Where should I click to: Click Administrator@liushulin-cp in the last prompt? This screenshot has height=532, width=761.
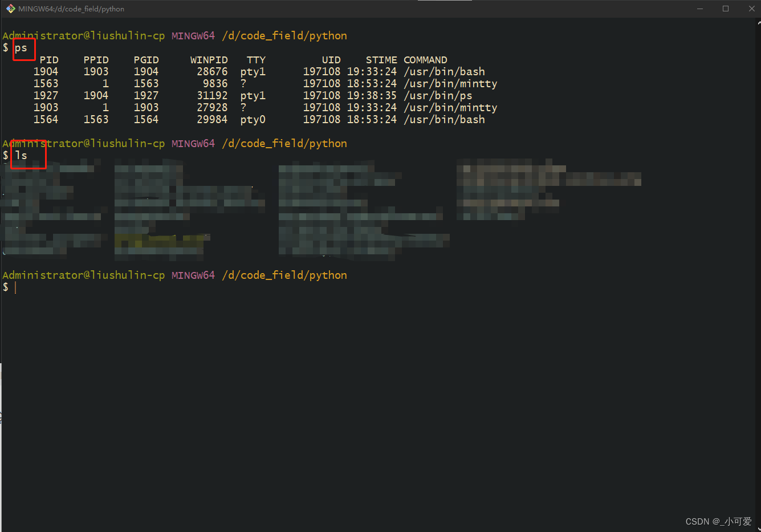tap(84, 275)
